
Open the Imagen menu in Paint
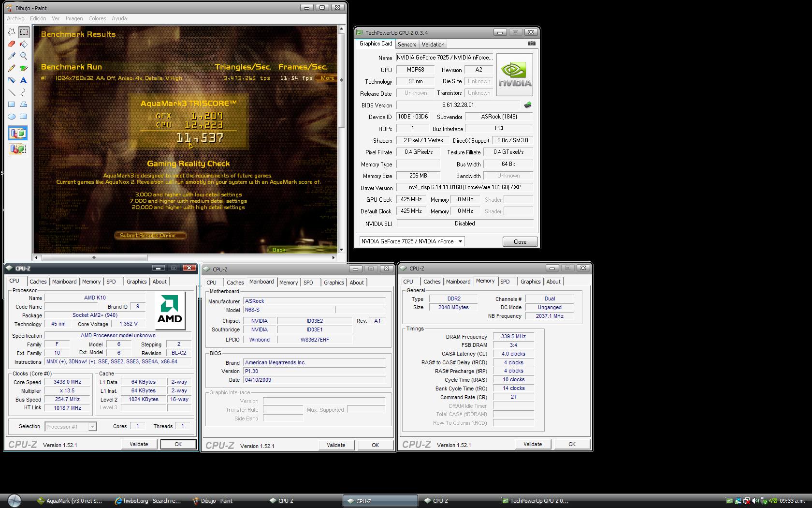(x=74, y=18)
